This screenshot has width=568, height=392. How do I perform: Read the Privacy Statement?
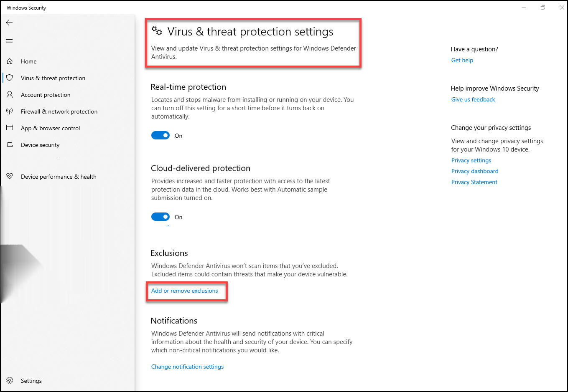click(x=474, y=182)
